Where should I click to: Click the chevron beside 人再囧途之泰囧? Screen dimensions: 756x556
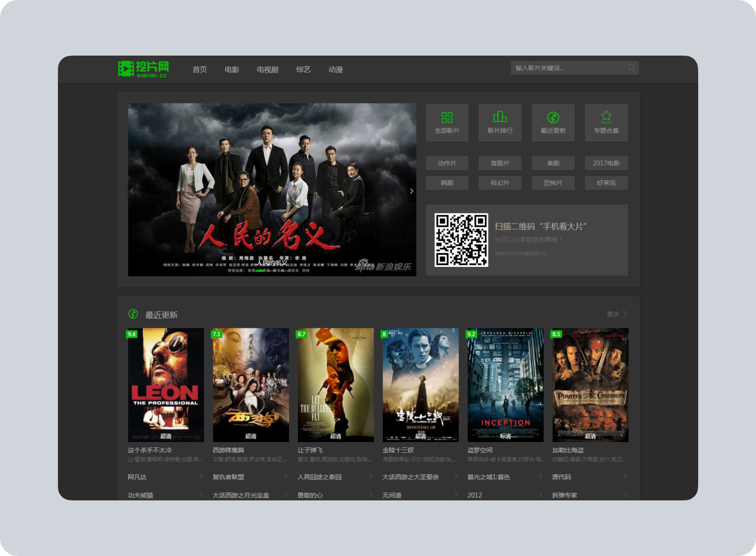[371, 476]
